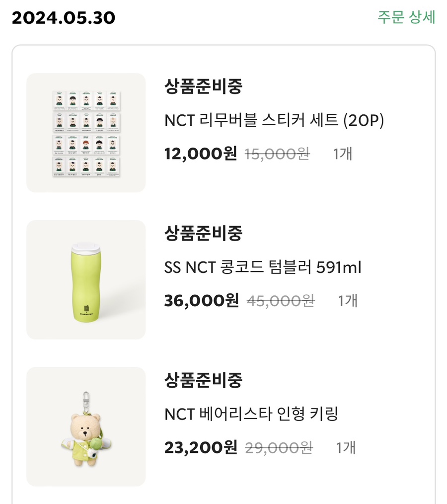The height and width of the screenshot is (504, 447).
Task: Select the bear keyring doll thumbnail
Action: (x=86, y=426)
